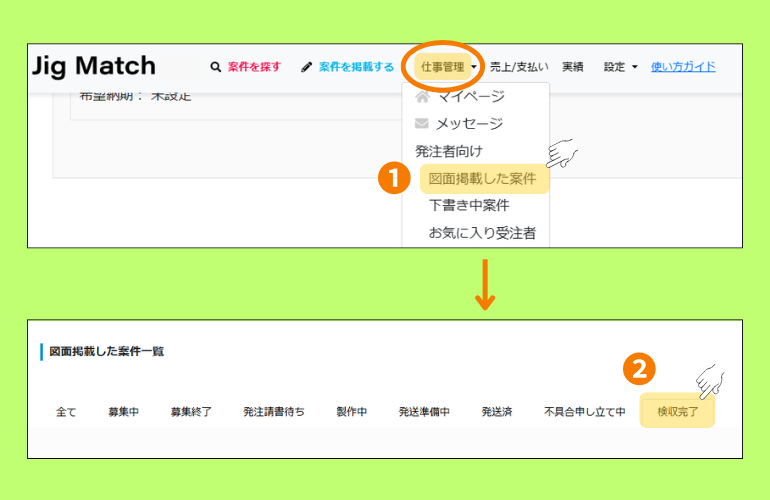The image size is (770, 500).
Task: Open the 実績 menu item
Action: (x=573, y=67)
